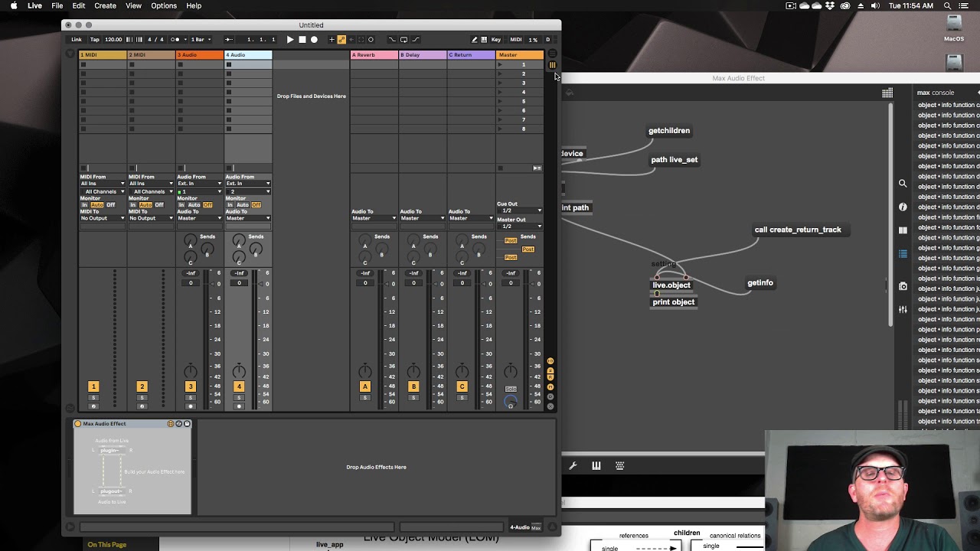Open the Max sidebar mixer sliders icon
980x551 pixels.
[x=903, y=309]
